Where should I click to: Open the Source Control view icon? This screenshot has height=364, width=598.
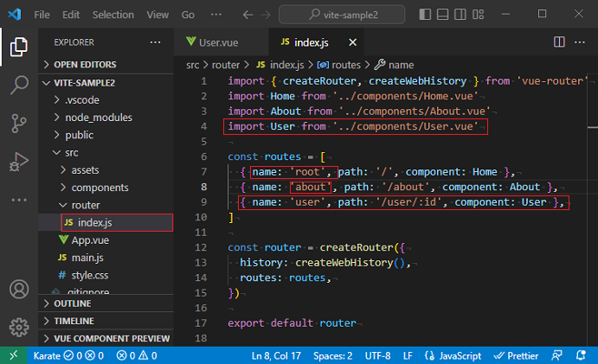(19, 123)
